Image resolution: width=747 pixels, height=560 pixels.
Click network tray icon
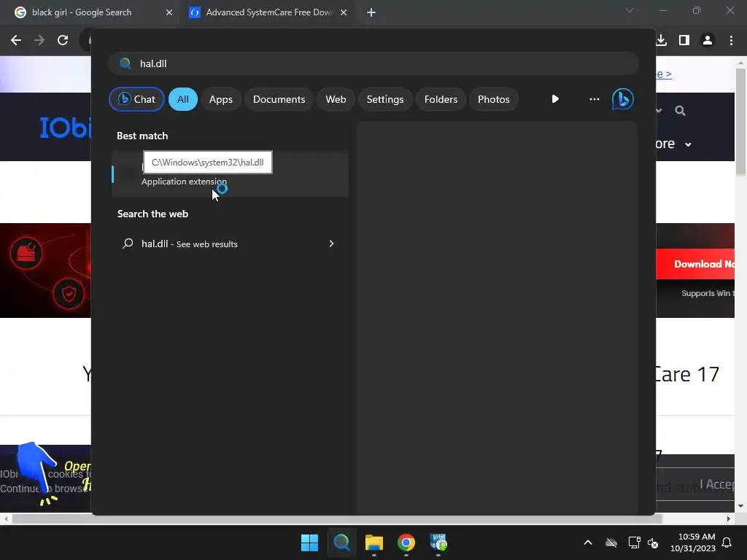click(x=634, y=542)
